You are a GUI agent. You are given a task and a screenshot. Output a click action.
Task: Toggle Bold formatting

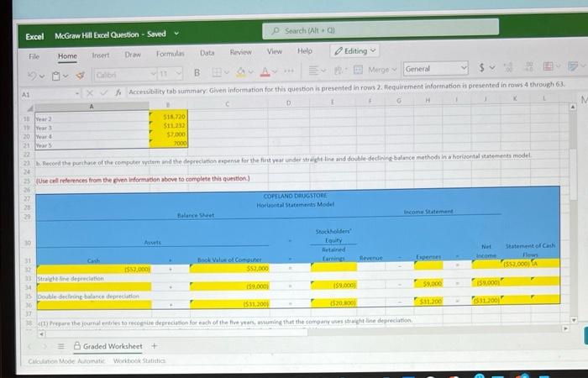197,73
